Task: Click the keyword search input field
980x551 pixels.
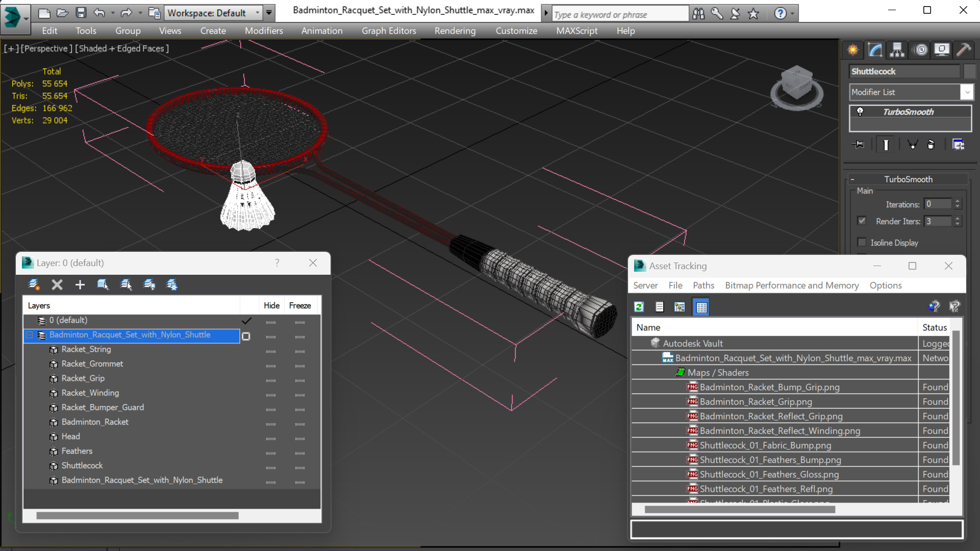Action: [x=620, y=14]
